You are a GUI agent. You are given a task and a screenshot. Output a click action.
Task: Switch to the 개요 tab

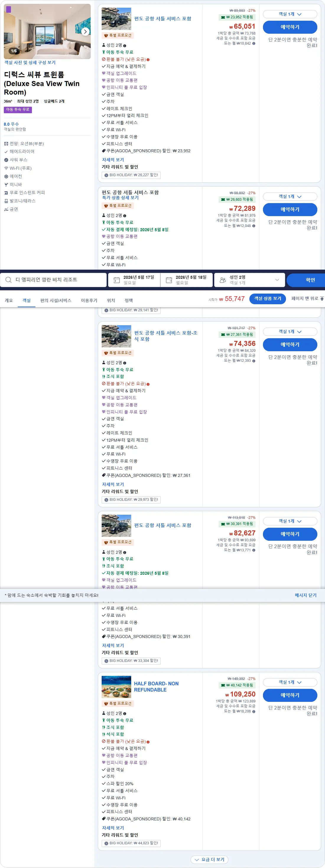click(9, 301)
